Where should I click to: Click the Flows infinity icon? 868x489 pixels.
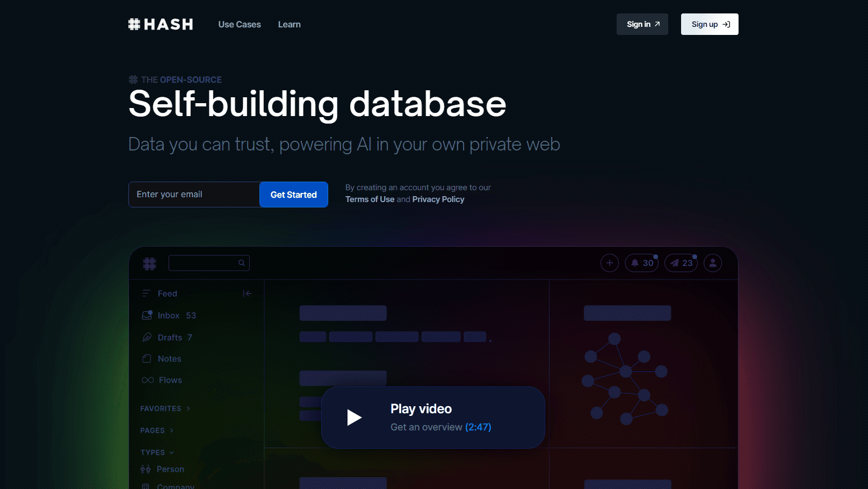pyautogui.click(x=148, y=380)
